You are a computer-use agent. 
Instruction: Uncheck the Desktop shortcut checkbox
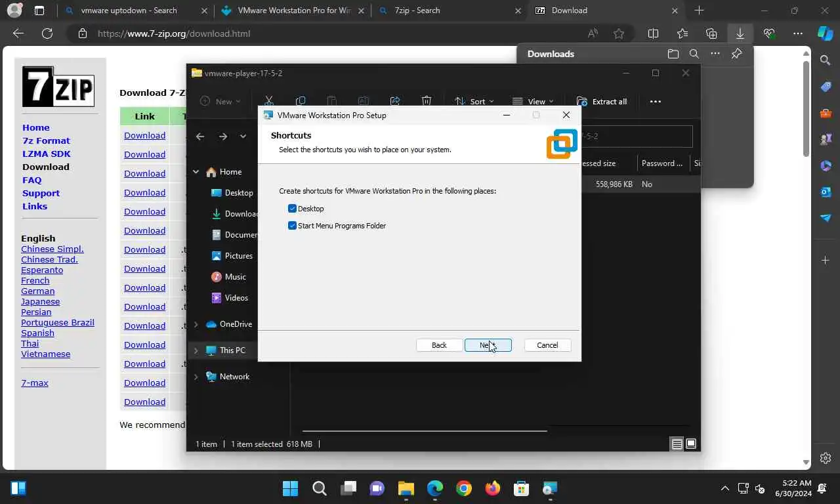(x=293, y=209)
